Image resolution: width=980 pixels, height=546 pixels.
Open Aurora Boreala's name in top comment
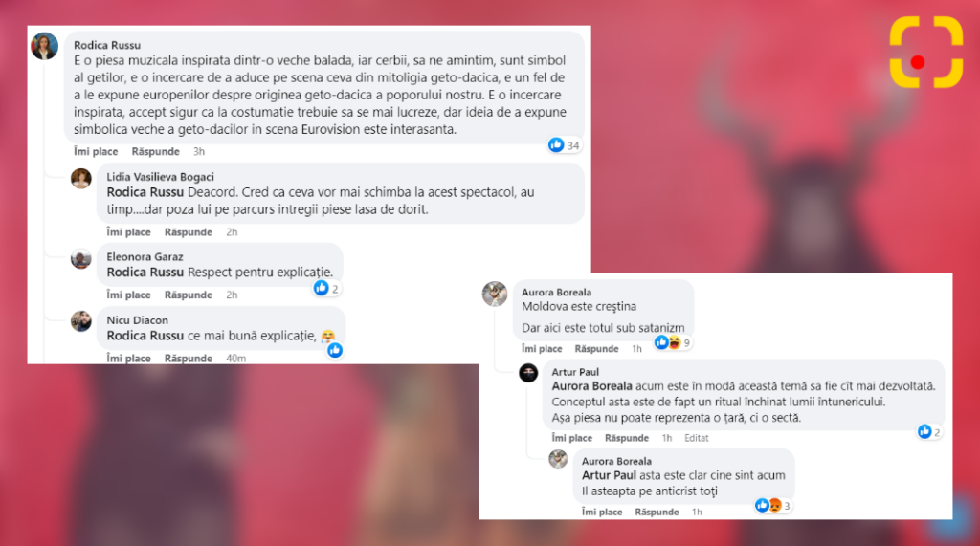coord(556,292)
